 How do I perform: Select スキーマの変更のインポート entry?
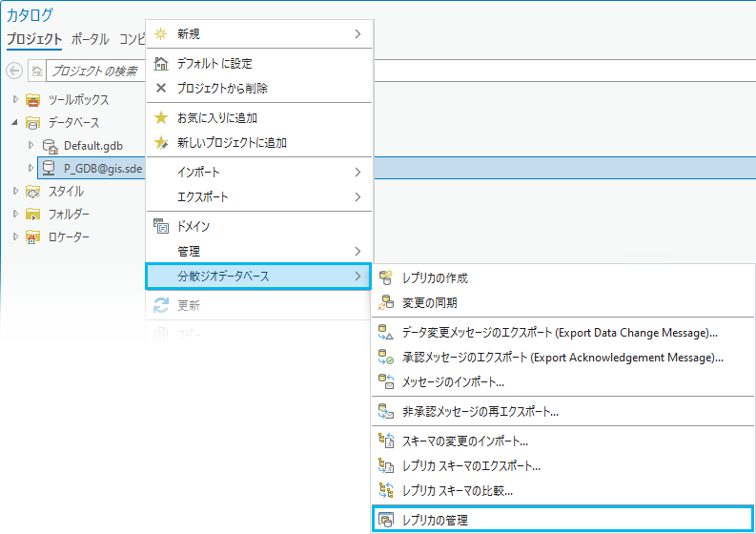pos(563,441)
